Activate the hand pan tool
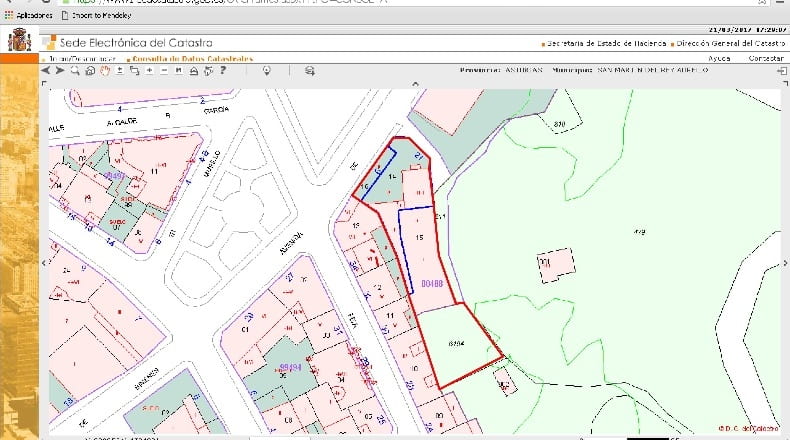 click(x=105, y=71)
